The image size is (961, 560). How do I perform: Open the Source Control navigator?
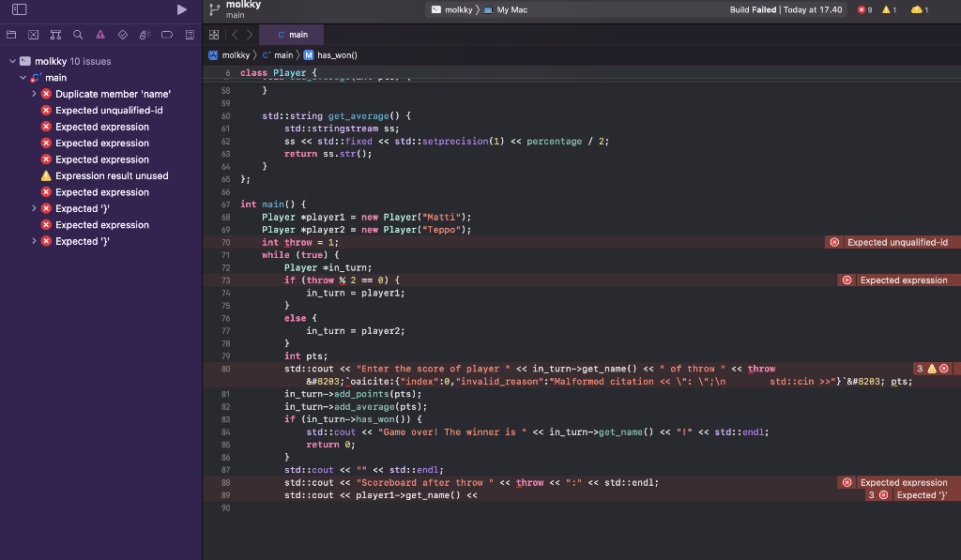(x=32, y=35)
